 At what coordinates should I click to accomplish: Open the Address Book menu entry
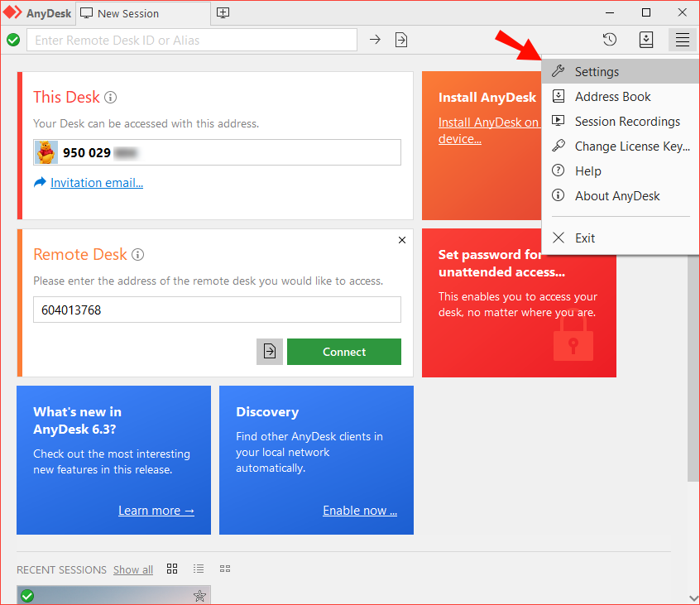(620, 97)
